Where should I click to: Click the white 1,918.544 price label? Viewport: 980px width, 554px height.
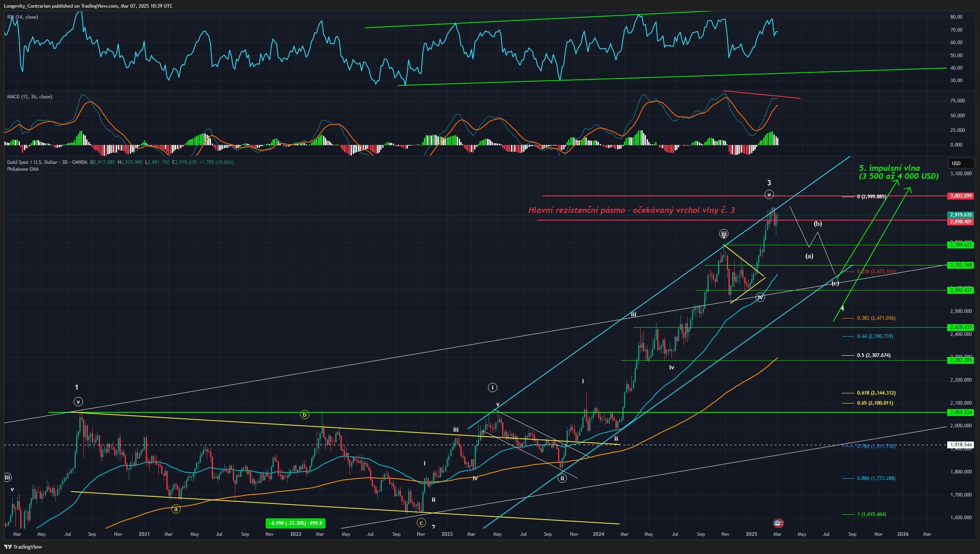pos(961,445)
